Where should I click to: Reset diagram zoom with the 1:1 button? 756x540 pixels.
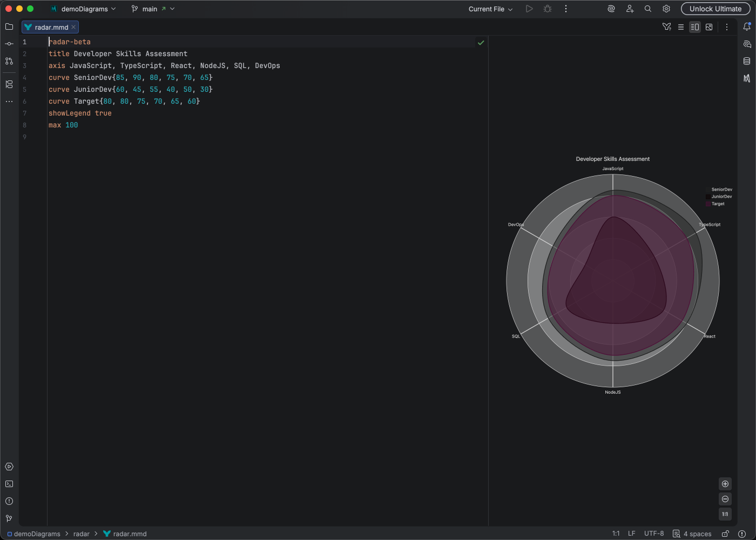pos(725,514)
